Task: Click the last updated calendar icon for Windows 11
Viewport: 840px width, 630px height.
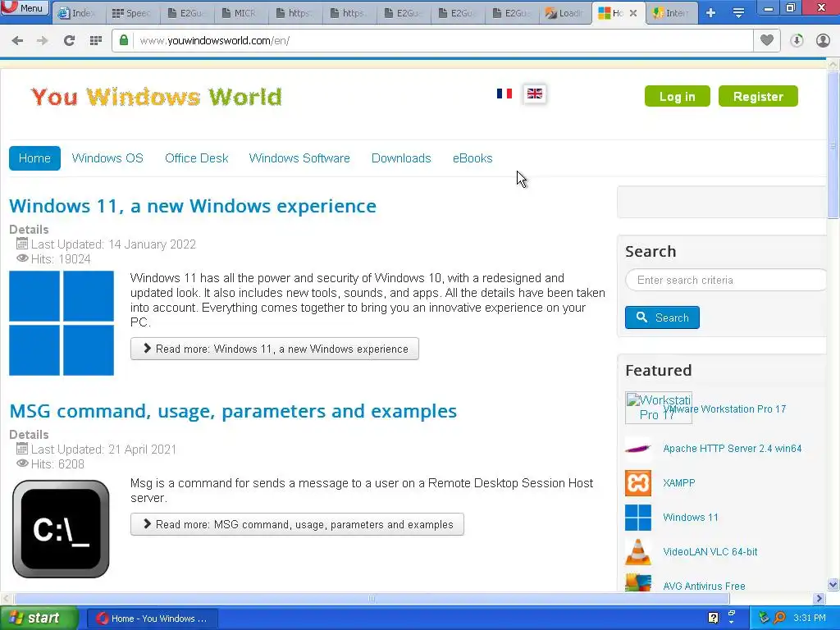Action: (22, 244)
